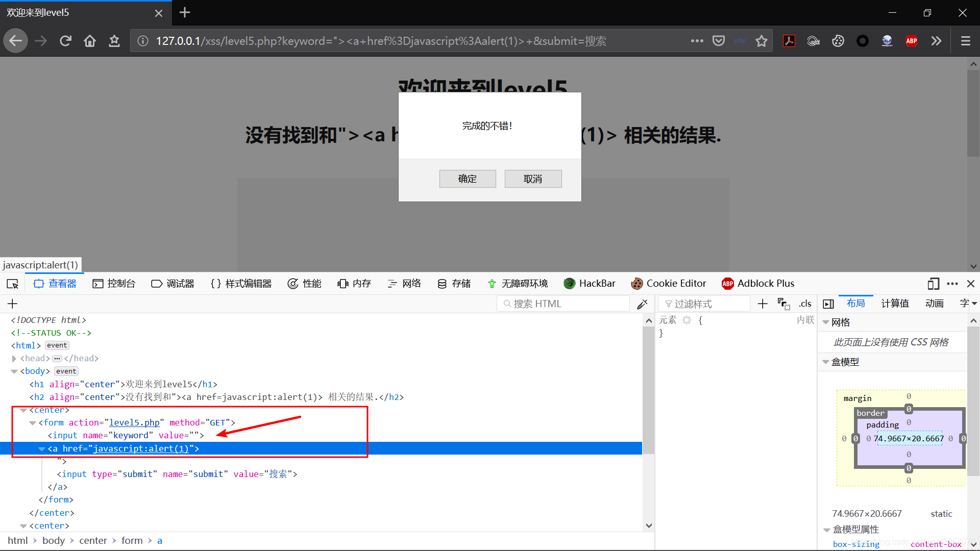Focus the 搜索 HTML search field
Image resolution: width=980 pixels, height=551 pixels.
pyautogui.click(x=563, y=304)
